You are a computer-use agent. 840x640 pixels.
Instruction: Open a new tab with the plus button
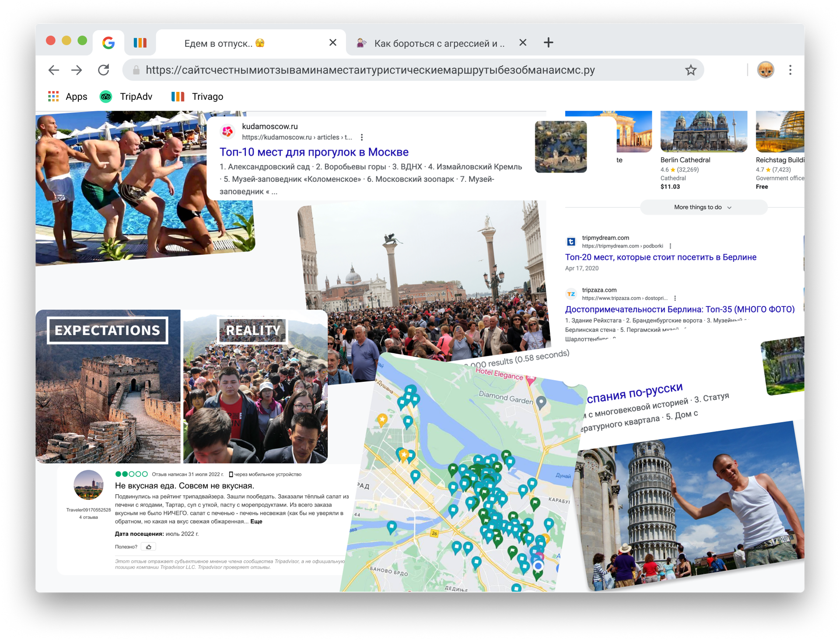[548, 42]
